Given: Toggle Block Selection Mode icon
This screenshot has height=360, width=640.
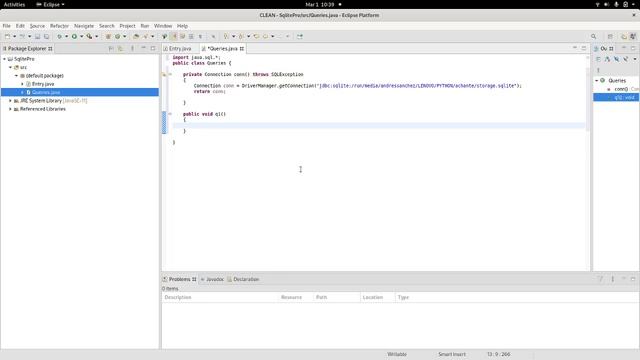Looking at the screenshot, I should [191, 36].
